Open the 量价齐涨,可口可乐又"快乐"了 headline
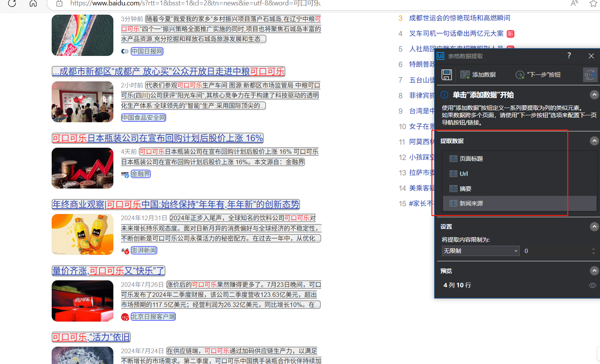 [108, 271]
